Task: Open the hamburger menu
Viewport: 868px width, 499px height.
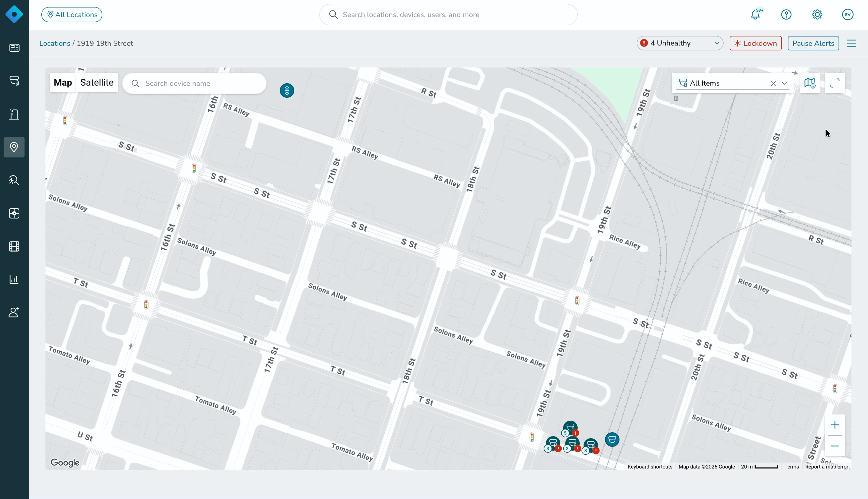Action: 851,43
